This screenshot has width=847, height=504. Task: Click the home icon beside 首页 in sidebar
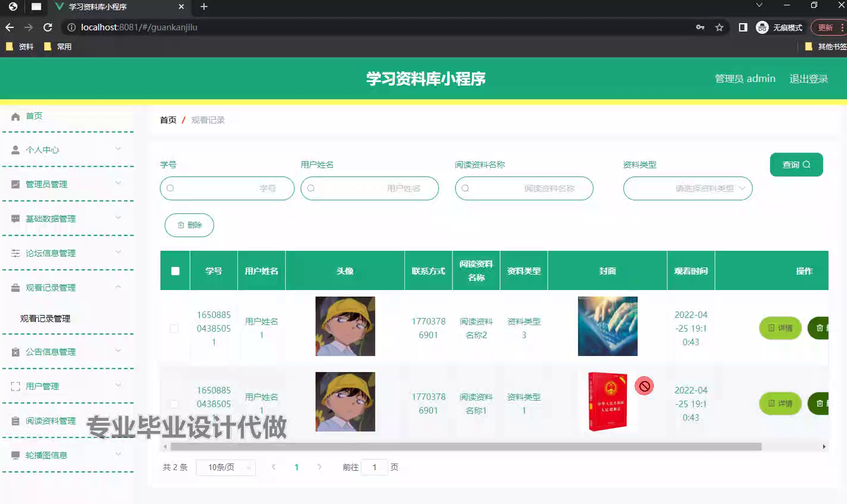16,116
